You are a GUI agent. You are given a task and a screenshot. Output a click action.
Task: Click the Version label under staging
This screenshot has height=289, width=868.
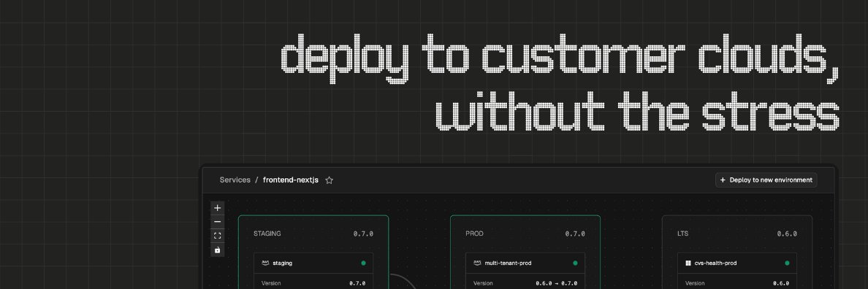[x=271, y=283]
